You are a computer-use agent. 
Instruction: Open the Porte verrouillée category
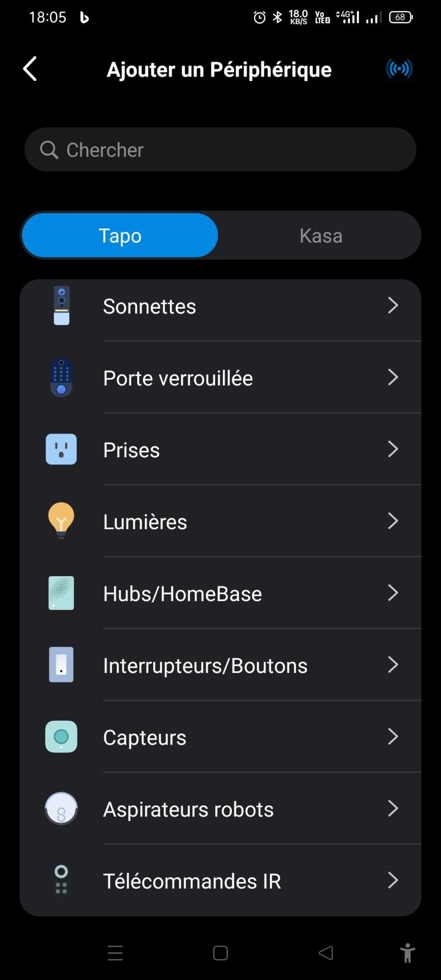tap(178, 378)
